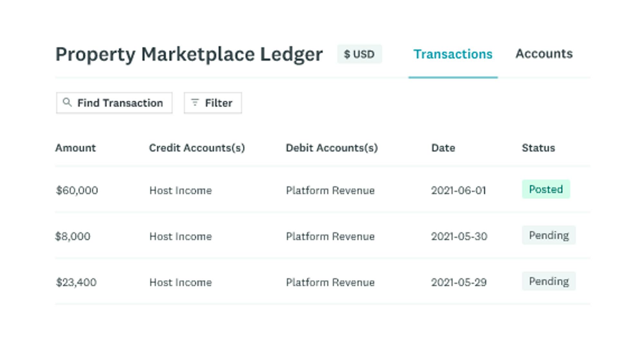Click the Pending badge for 2021-05-29
This screenshot has width=644, height=362.
(x=549, y=281)
